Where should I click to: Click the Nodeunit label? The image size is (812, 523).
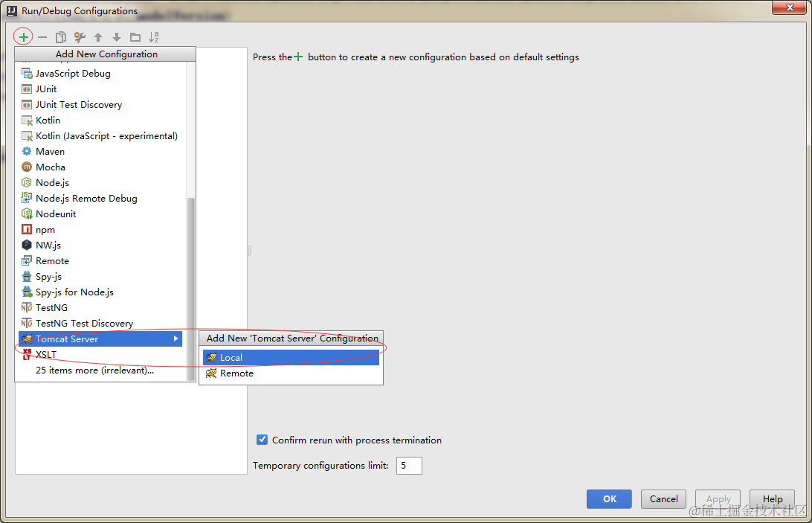coord(56,214)
